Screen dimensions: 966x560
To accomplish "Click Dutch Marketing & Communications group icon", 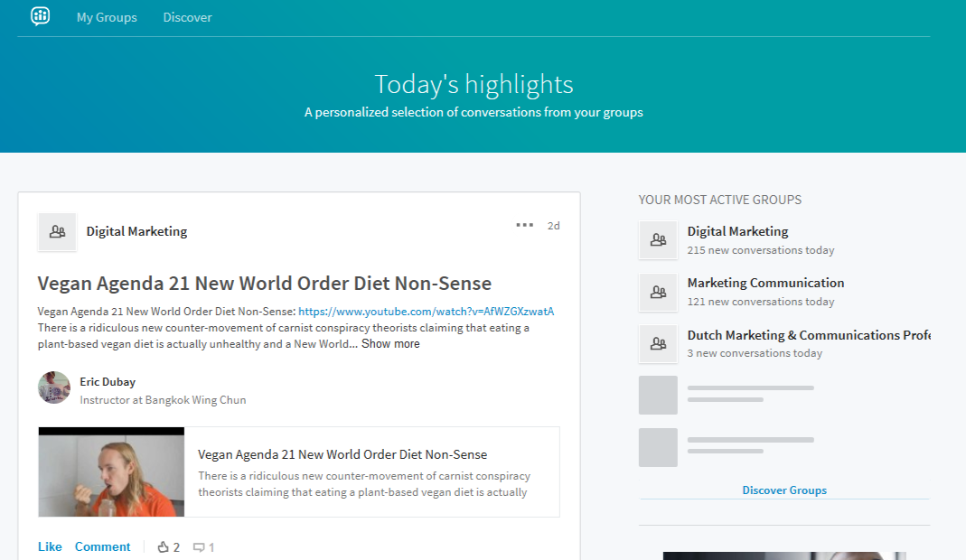I will (x=658, y=343).
